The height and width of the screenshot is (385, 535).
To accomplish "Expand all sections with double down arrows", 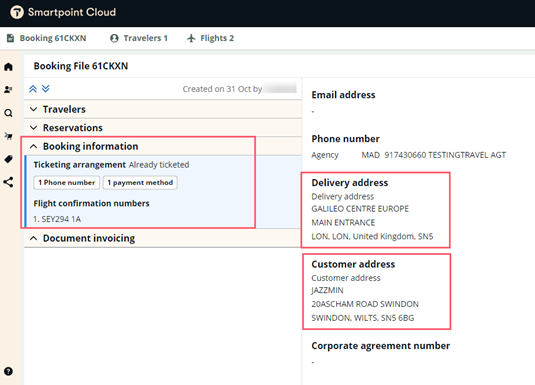I will (46, 89).
